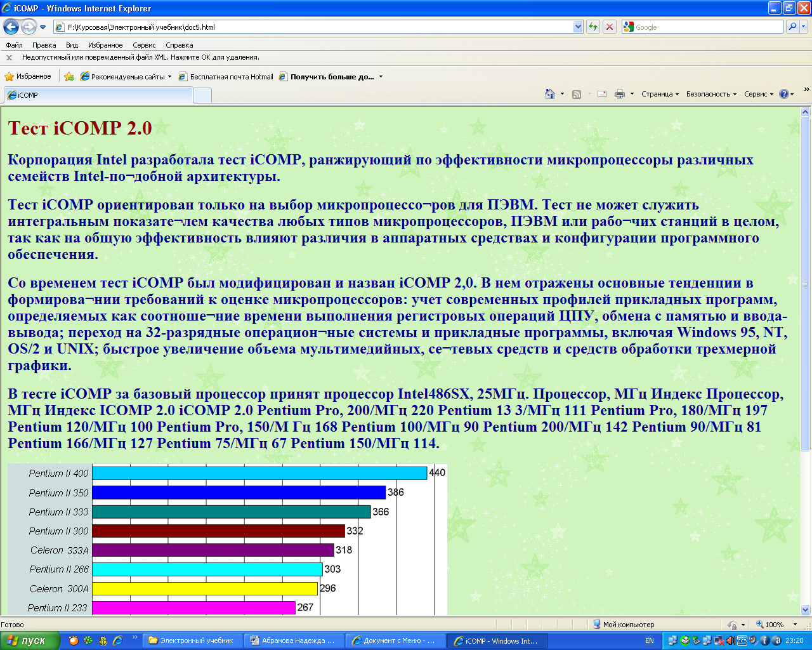Image resolution: width=812 pixels, height=650 pixels.
Task: Open the Home page icon
Action: (x=550, y=94)
